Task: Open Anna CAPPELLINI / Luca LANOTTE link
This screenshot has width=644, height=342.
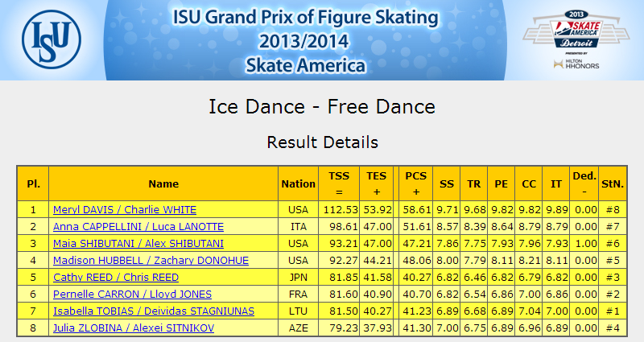Action: [x=138, y=227]
